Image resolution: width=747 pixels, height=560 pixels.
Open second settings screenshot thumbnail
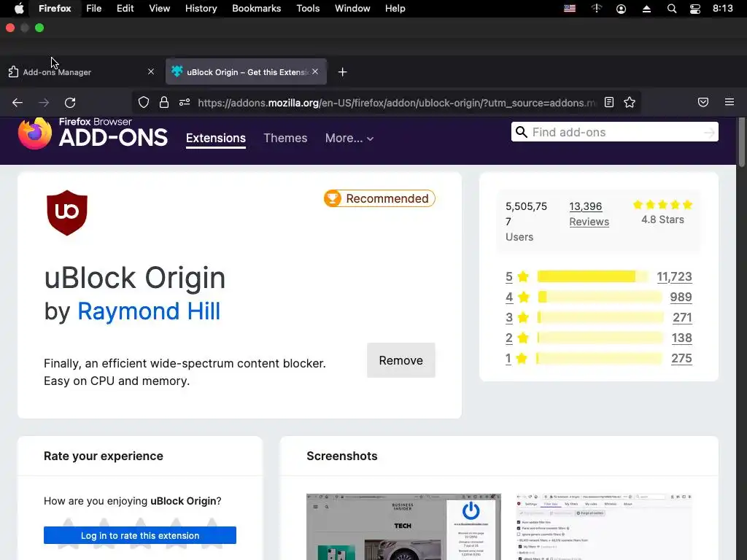coord(604,527)
